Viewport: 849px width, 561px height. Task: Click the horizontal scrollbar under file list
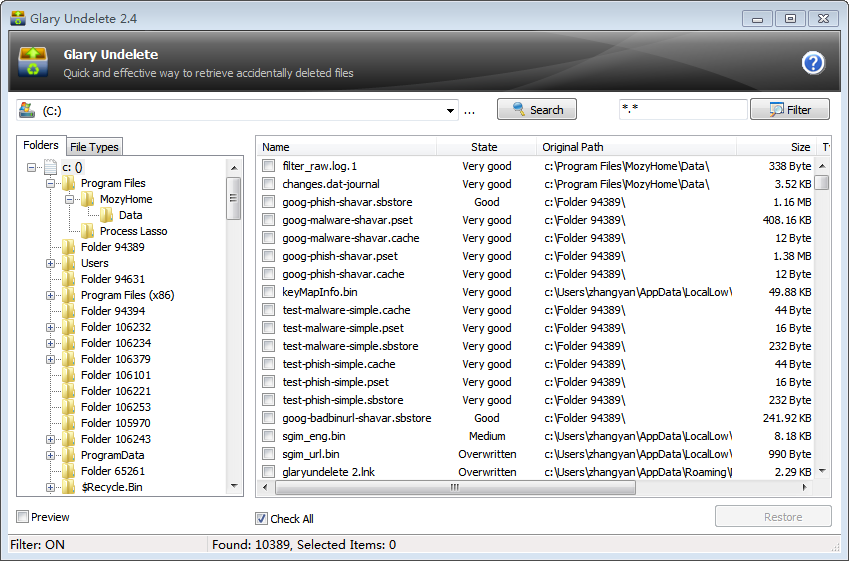pos(453,487)
